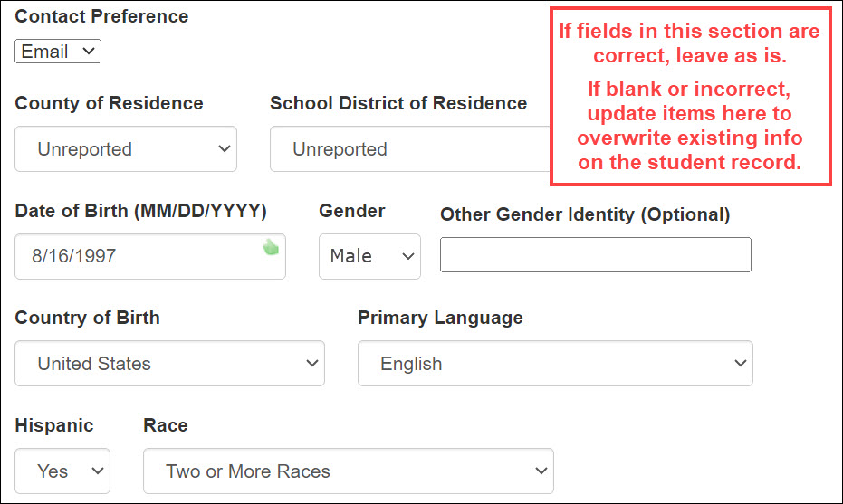Expand the Race dropdown
This screenshot has width=843, height=504.
coord(348,471)
